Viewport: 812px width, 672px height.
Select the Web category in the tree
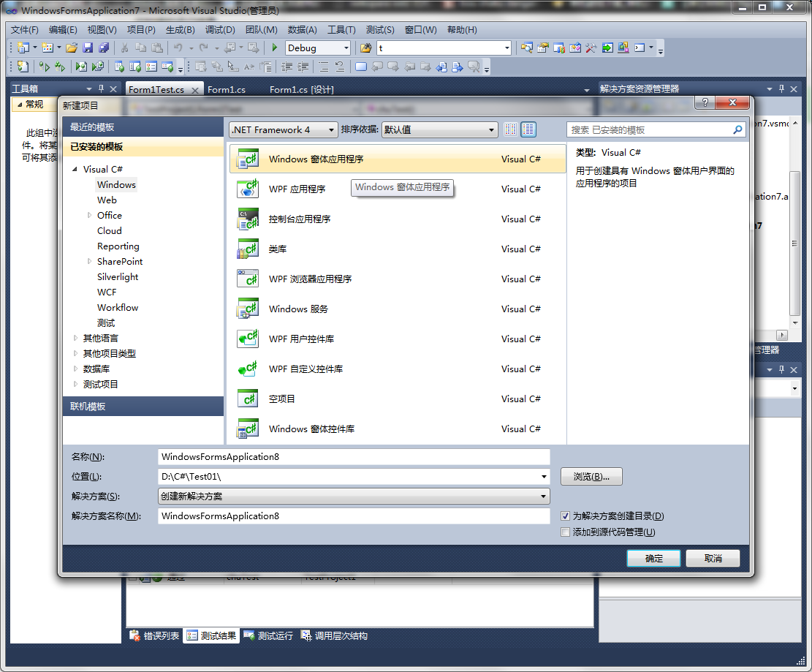click(107, 200)
